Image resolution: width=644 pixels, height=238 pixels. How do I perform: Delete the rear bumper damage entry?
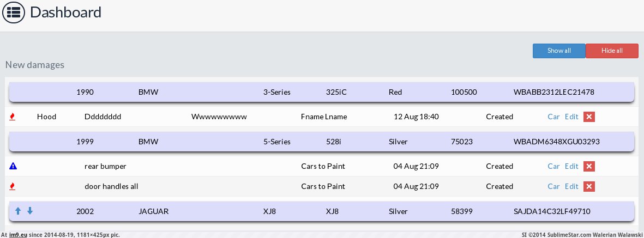(588, 166)
